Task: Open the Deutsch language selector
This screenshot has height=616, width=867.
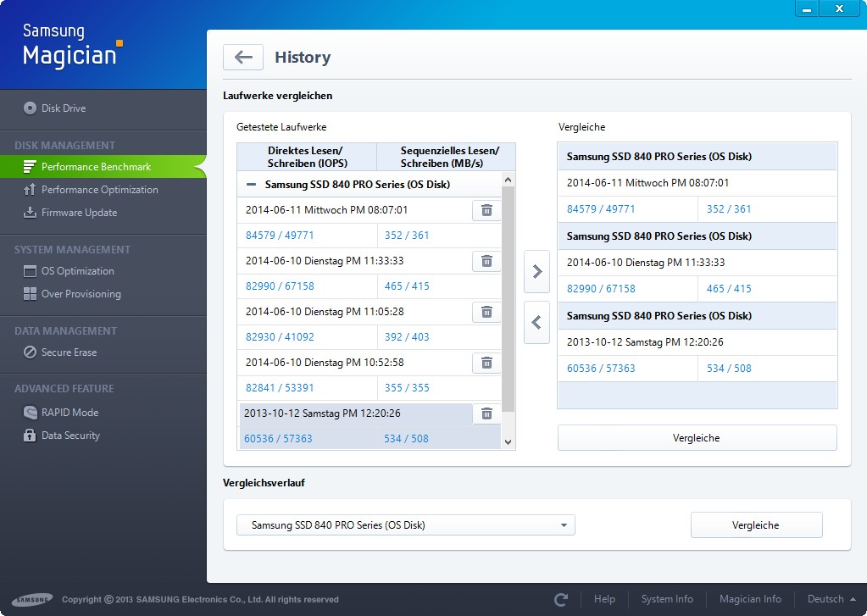Action: (x=831, y=599)
